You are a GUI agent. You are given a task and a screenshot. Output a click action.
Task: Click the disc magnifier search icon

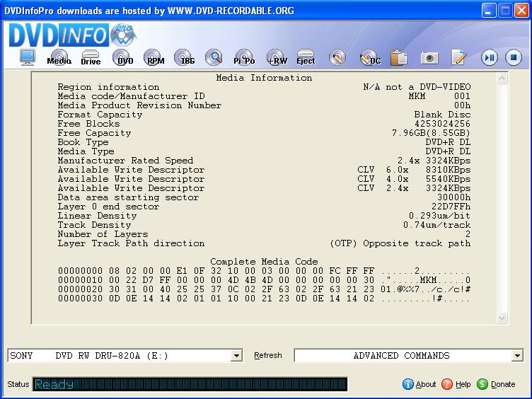point(214,57)
